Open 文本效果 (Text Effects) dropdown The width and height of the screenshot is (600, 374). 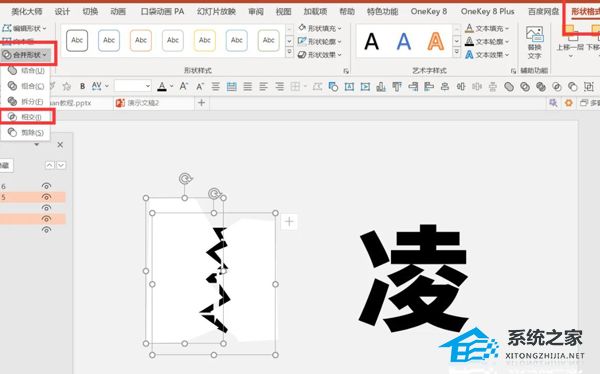[x=488, y=55]
